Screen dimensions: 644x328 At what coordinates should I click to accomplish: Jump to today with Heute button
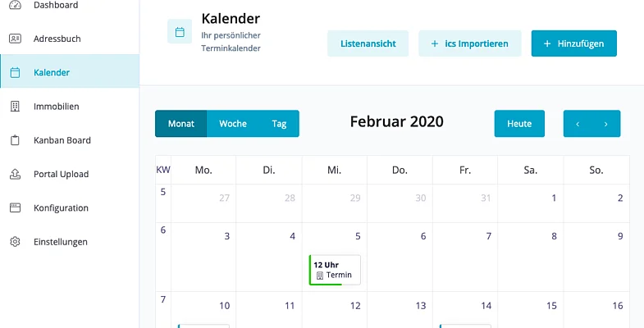click(519, 124)
